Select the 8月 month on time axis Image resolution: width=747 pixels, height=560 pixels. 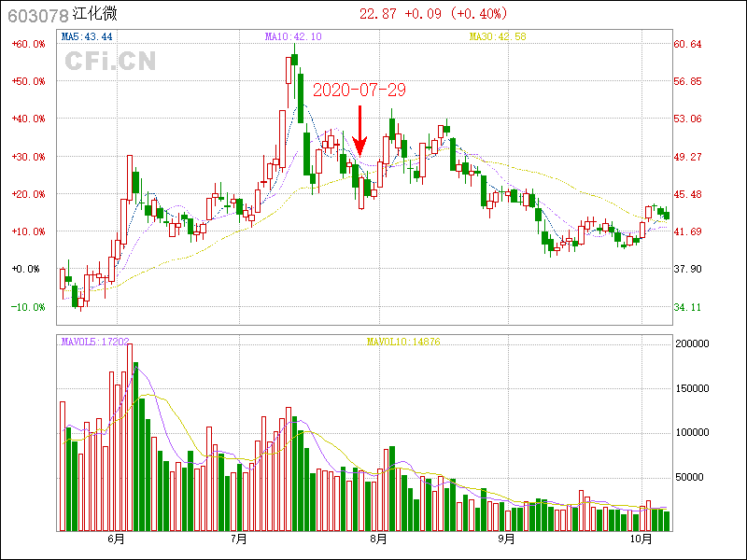378,539
